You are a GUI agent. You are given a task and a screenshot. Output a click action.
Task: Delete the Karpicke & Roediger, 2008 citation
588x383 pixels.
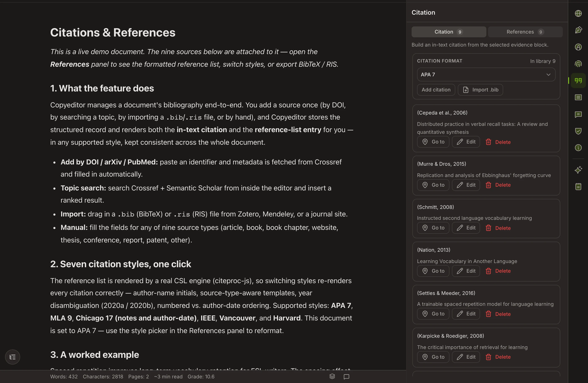click(x=498, y=357)
